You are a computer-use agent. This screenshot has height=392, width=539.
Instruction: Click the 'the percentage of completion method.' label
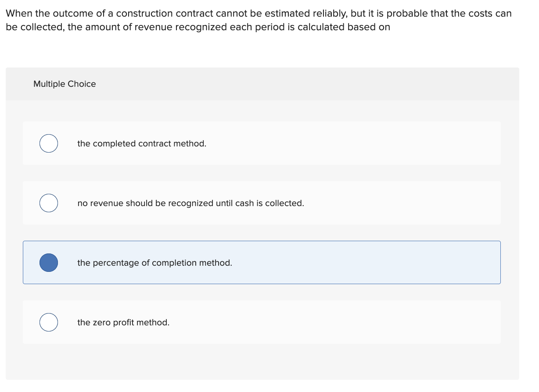coord(155,263)
